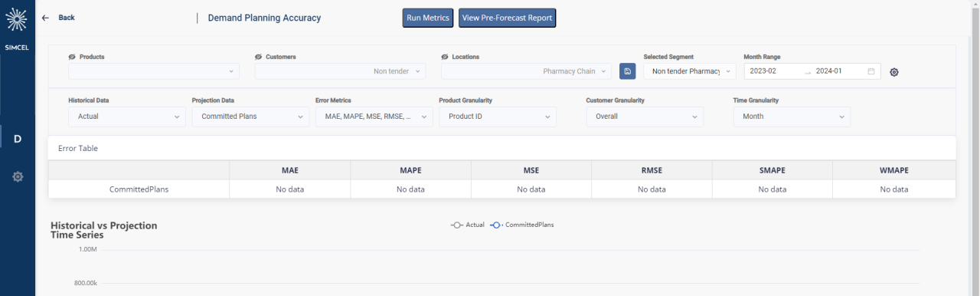Click the 1.00M axis label

(87, 249)
